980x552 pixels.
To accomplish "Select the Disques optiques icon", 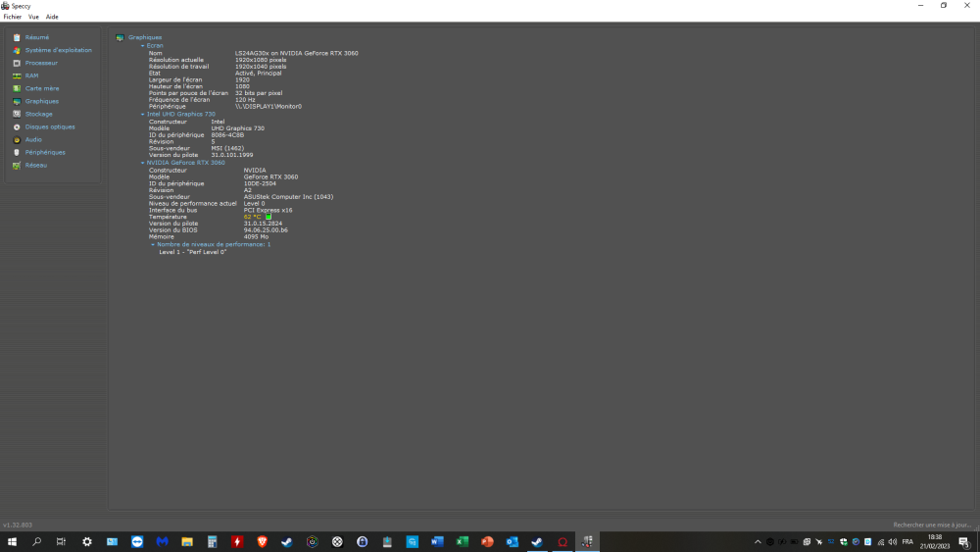I will coord(17,126).
